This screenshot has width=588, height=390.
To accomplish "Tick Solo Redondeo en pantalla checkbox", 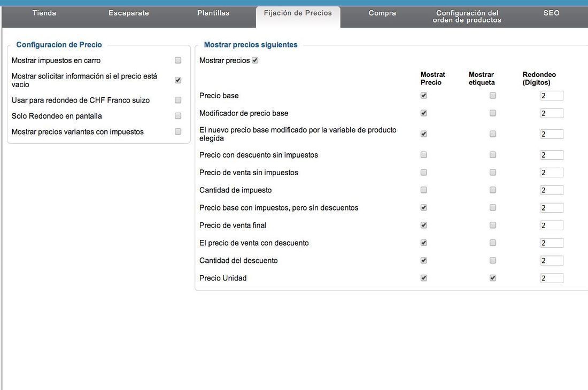I will [x=178, y=116].
